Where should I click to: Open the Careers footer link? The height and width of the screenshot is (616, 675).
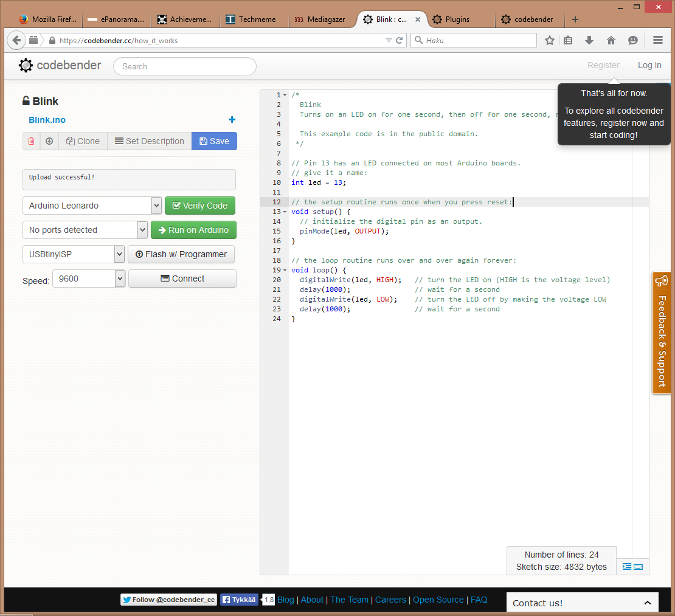coord(390,600)
